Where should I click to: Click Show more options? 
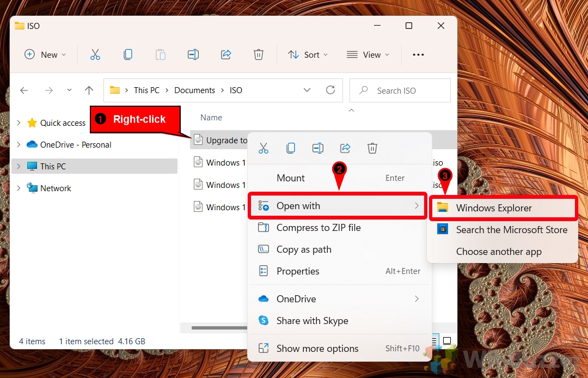click(339, 349)
